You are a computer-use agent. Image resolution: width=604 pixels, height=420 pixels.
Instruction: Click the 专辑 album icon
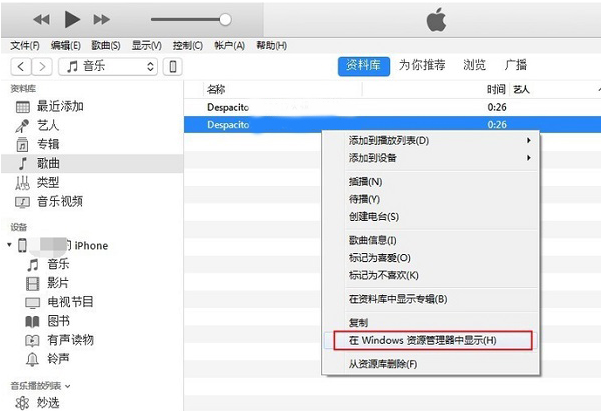click(x=22, y=144)
